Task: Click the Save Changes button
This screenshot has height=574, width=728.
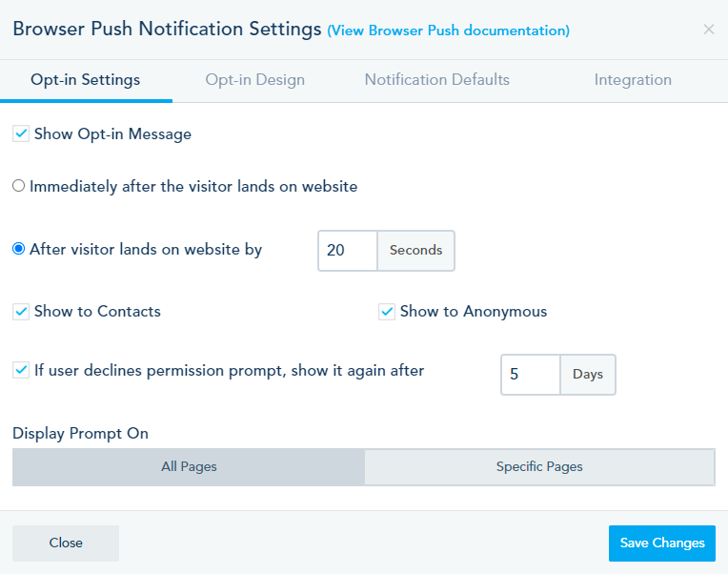Action: [x=662, y=543]
